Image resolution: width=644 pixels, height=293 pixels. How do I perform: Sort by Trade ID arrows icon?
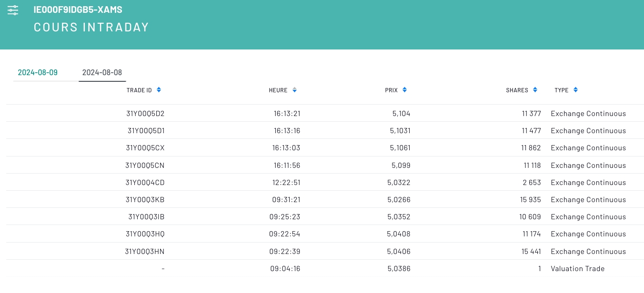[x=159, y=90]
